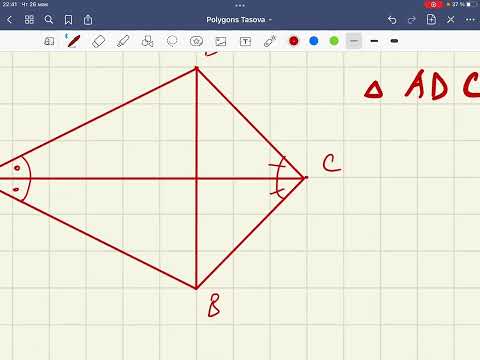Viewport: 480px width, 360px height.
Task: Open the thumbnail grid view
Action: (x=29, y=20)
